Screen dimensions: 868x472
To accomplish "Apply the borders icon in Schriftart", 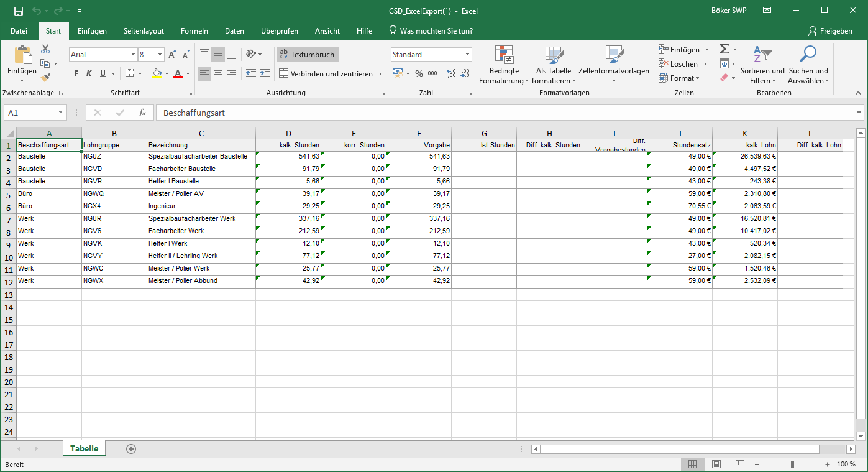I will point(129,73).
